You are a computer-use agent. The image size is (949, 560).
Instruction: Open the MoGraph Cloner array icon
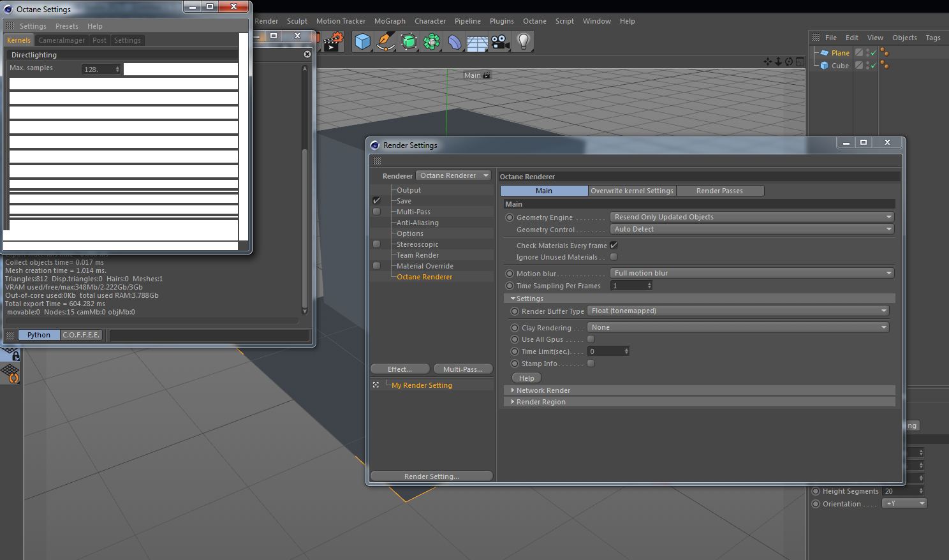[432, 42]
